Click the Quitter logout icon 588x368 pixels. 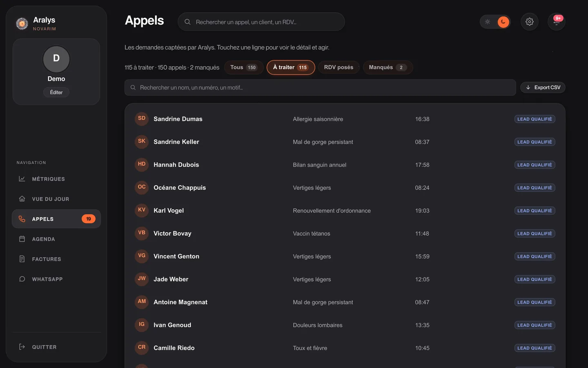click(22, 347)
